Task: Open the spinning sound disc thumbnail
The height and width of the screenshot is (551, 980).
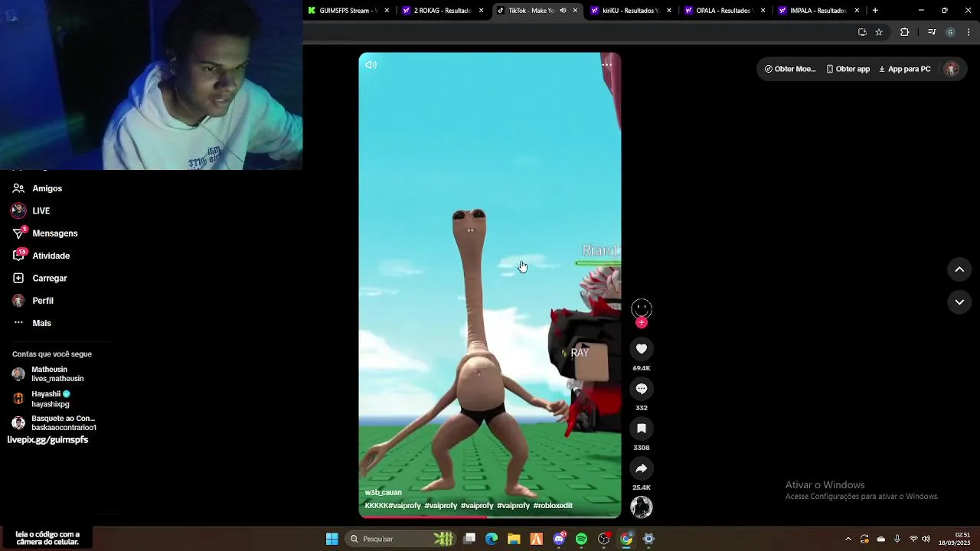Action: point(642,507)
